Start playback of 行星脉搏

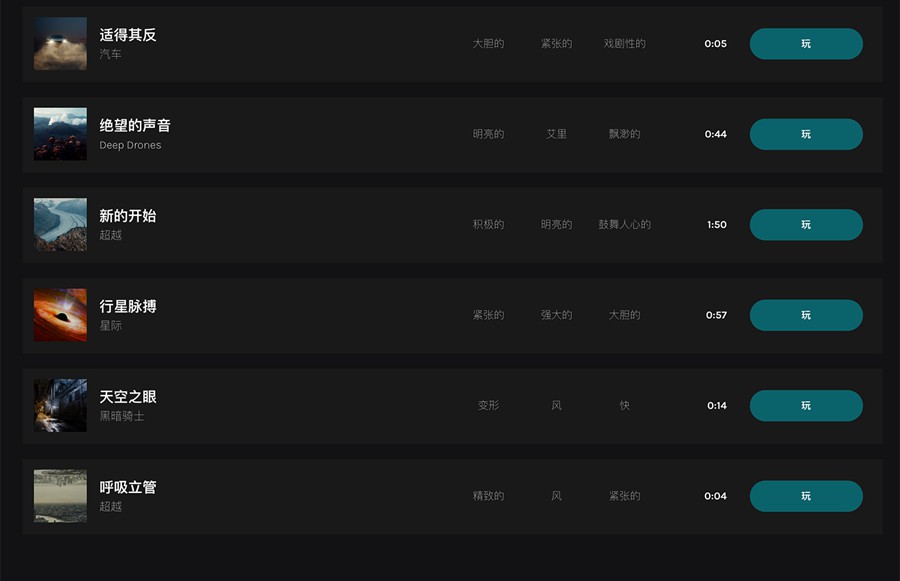coord(805,315)
